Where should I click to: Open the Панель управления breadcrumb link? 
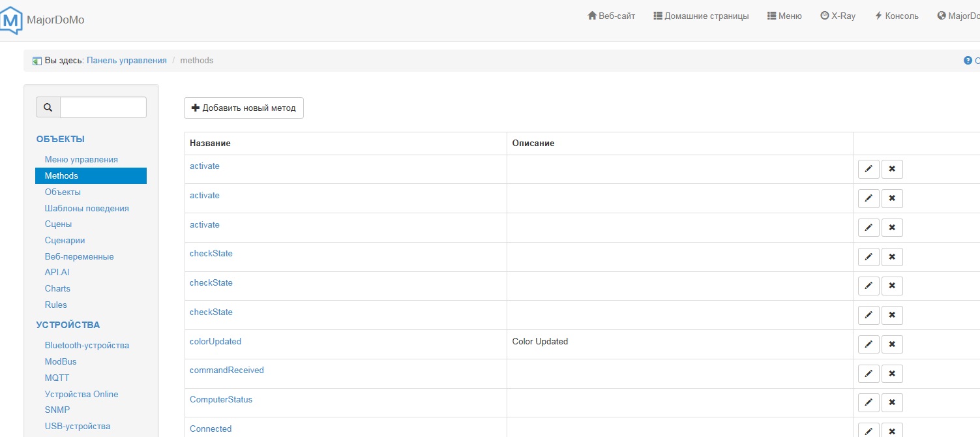point(126,61)
